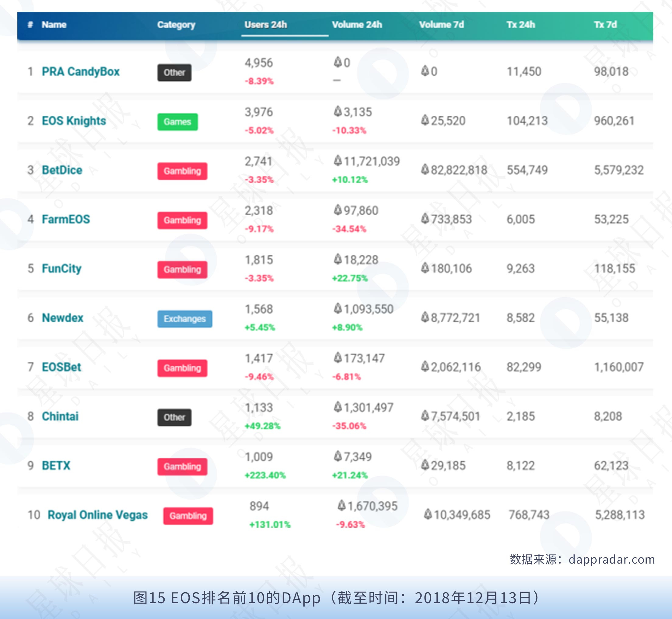This screenshot has height=619, width=672.
Task: Click the green Games category badge
Action: point(177,122)
